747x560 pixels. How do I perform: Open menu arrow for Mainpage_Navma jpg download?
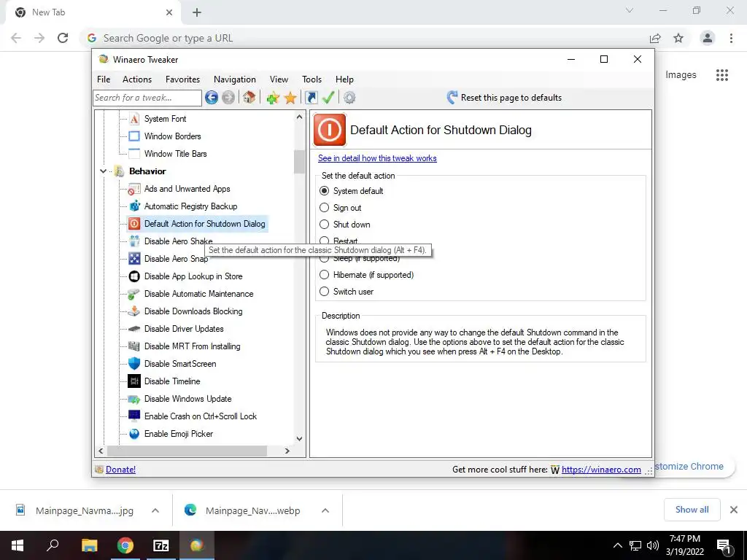(155, 510)
